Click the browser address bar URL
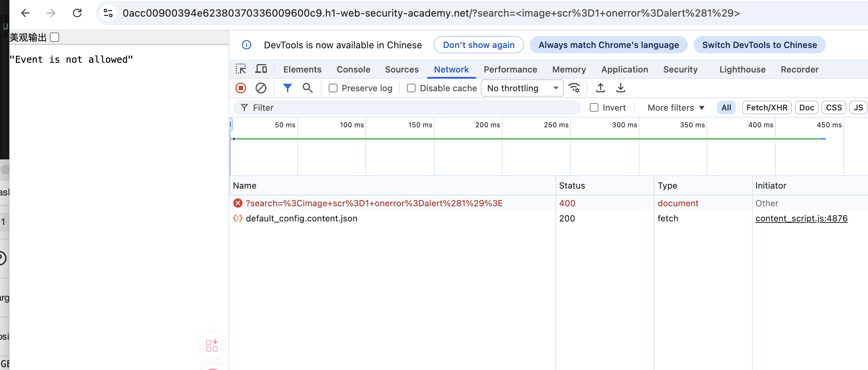Screen dimensions: 868x370 431,13
